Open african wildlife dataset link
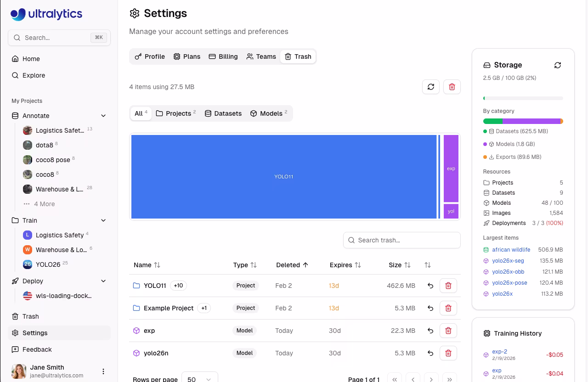The width and height of the screenshot is (588, 382). [511, 250]
